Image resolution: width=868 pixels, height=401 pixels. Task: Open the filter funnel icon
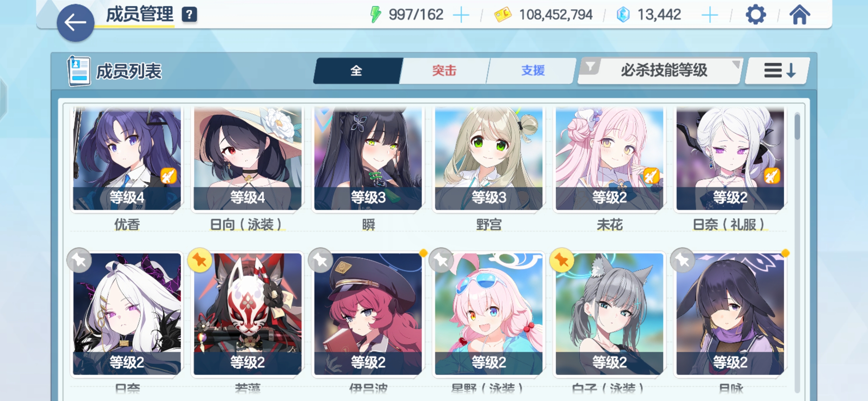click(x=590, y=67)
